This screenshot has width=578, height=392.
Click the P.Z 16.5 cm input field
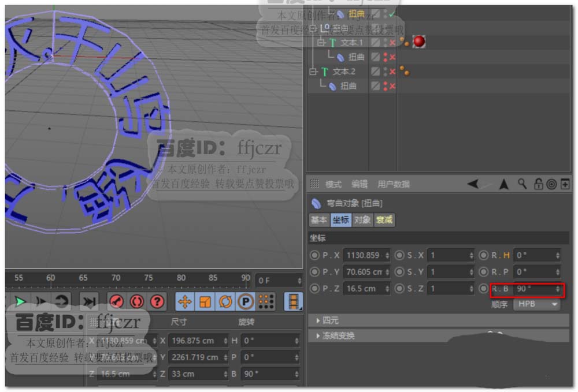pos(366,289)
